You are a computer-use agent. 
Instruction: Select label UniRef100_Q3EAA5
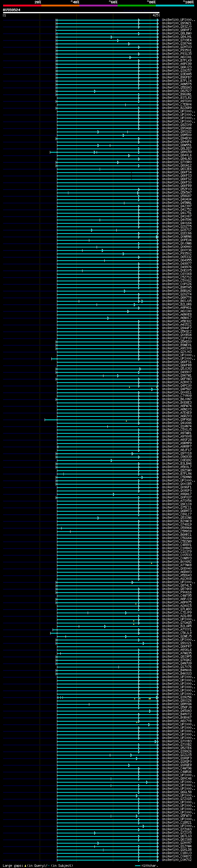pos(177,74)
